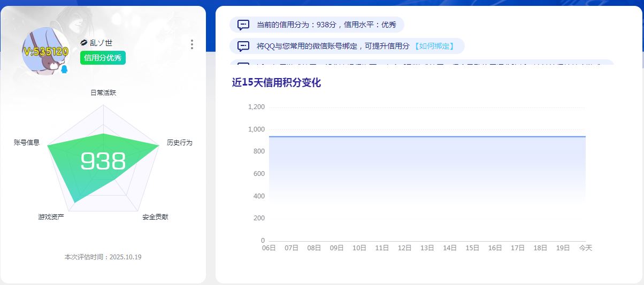Click the 17日 axis label

pos(518,248)
